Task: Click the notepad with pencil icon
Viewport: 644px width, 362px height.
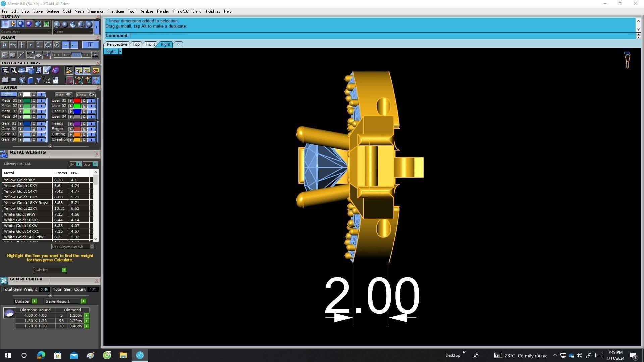Action: 47,70
